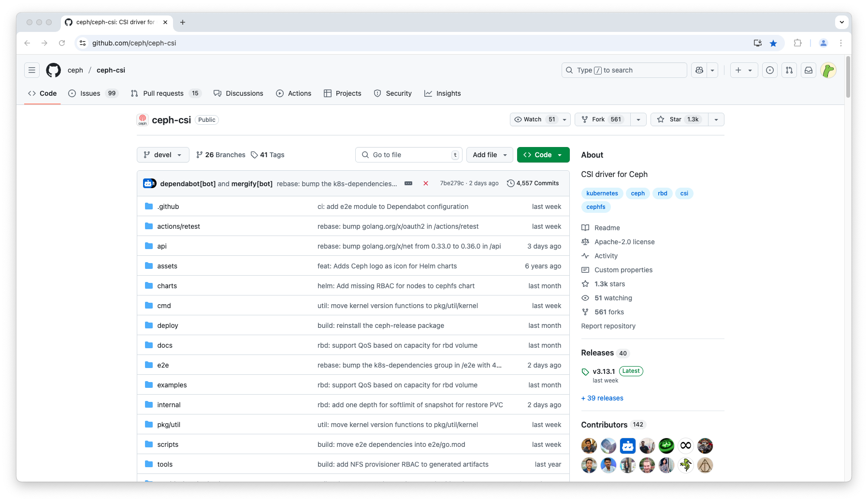Open the Apache-2.0 license link
The image size is (868, 502).
624,242
